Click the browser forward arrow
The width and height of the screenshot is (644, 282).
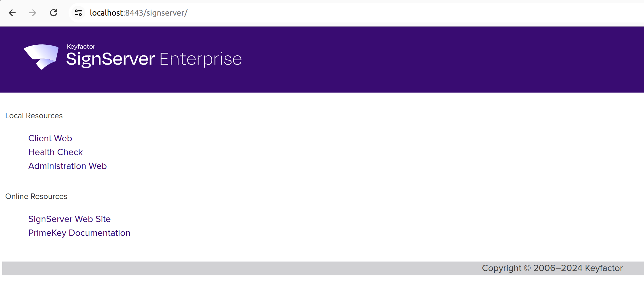coord(33,13)
